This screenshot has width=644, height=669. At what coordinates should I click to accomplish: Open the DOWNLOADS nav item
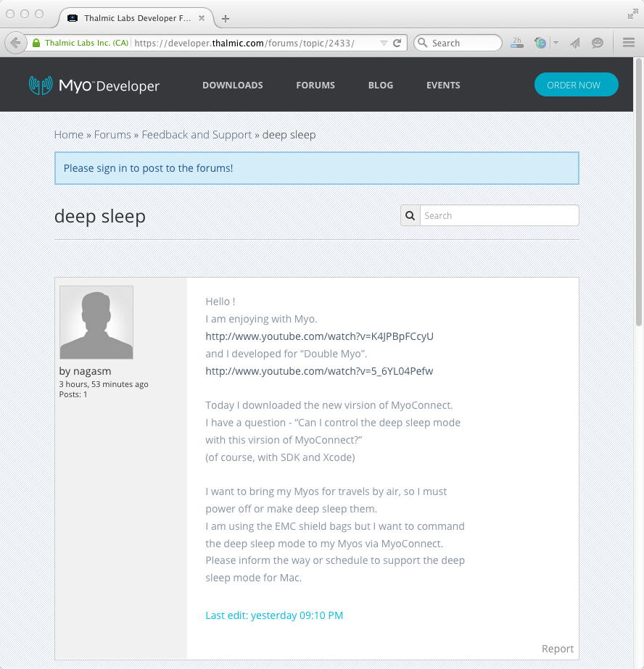pos(233,85)
